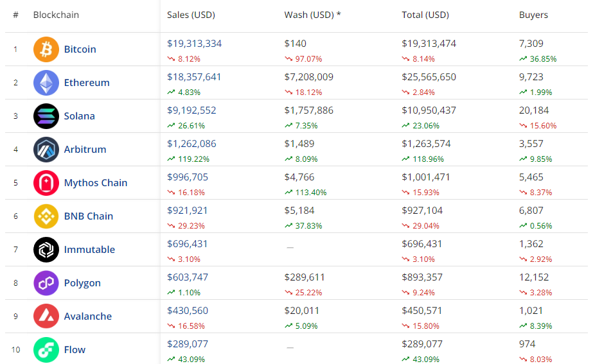The image size is (593, 364).
Task: Open the Solana blockchain link
Action: [80, 116]
